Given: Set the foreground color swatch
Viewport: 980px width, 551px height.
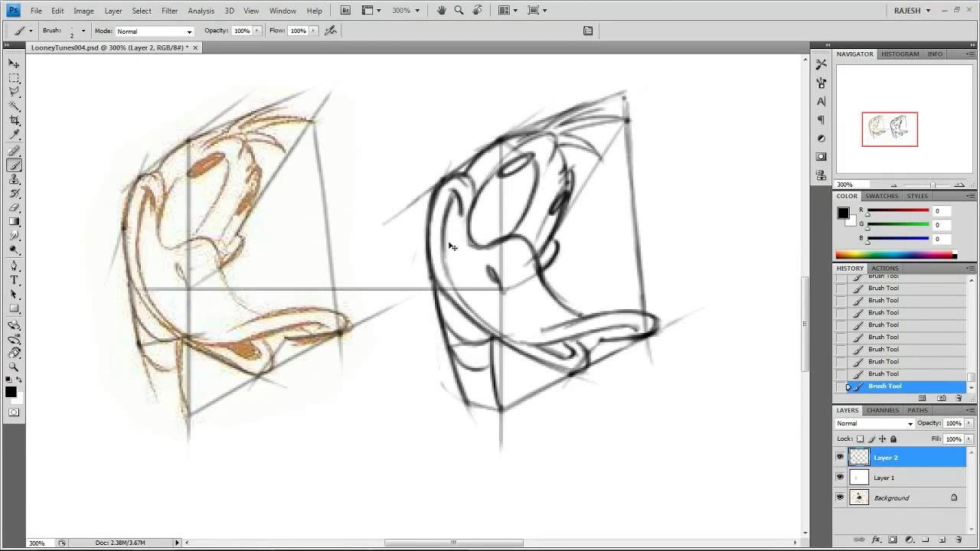Looking at the screenshot, I should pos(11,393).
